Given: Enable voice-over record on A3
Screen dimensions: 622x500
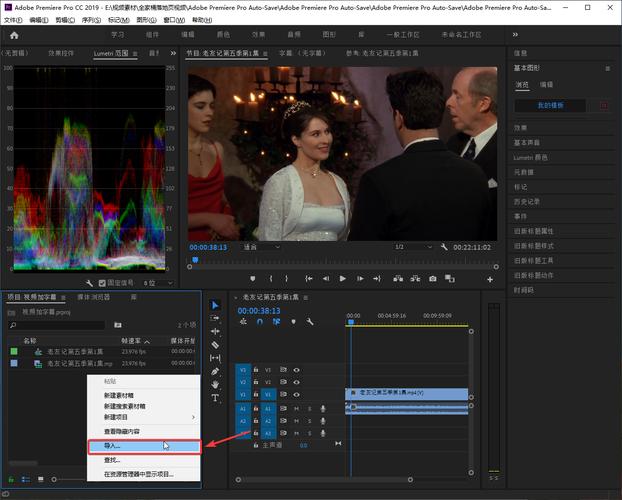Looking at the screenshot, I should (323, 433).
